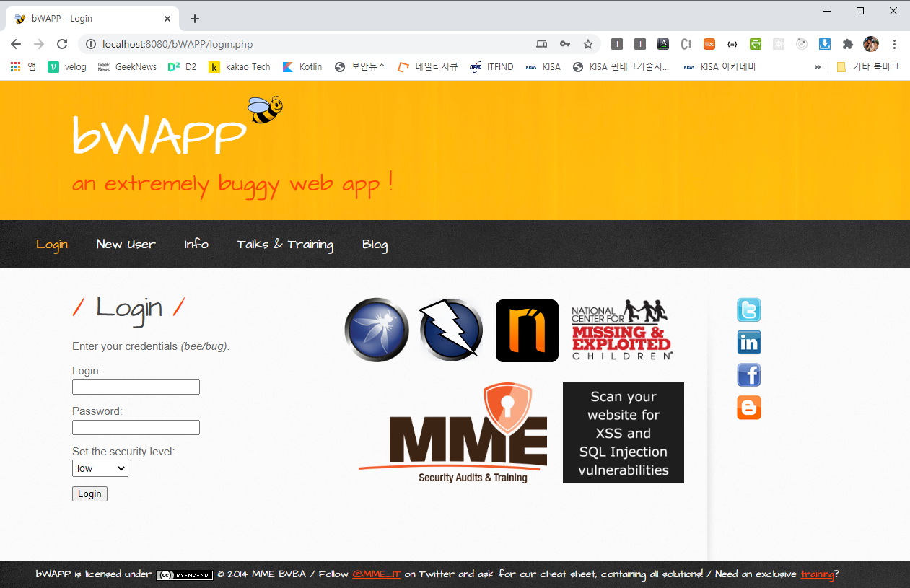Open the LinkedIn social icon
The width and height of the screenshot is (910, 588).
tap(748, 343)
